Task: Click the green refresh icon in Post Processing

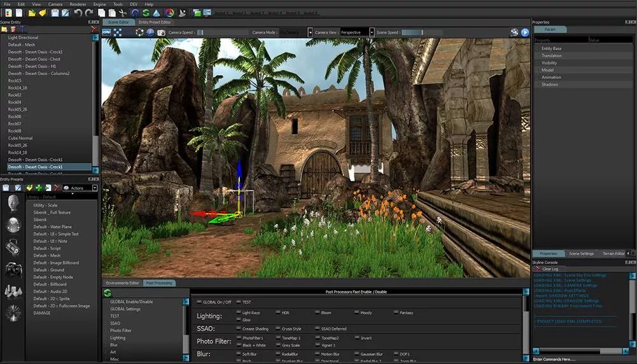Action: point(108,293)
